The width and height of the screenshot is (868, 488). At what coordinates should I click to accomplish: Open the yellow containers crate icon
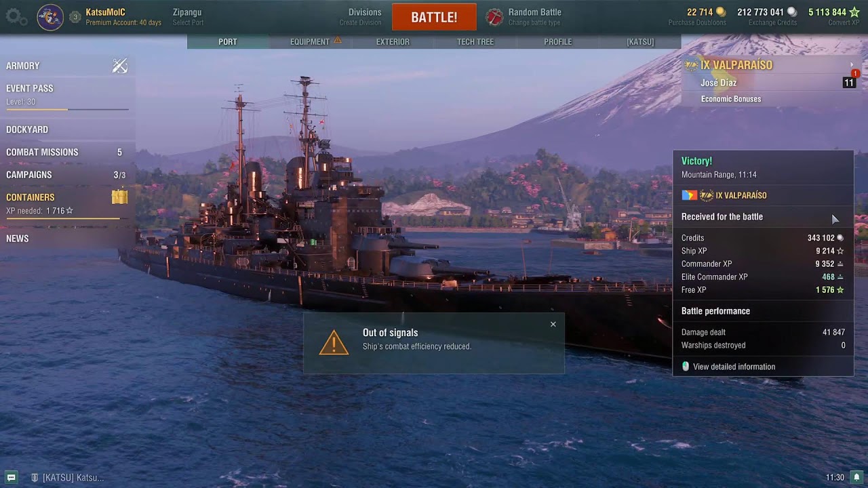119,197
